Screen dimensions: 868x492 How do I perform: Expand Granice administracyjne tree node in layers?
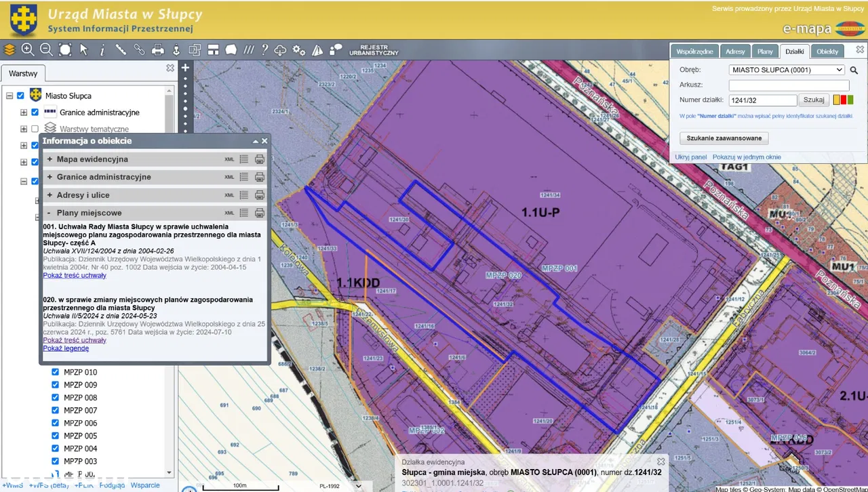[x=24, y=112]
